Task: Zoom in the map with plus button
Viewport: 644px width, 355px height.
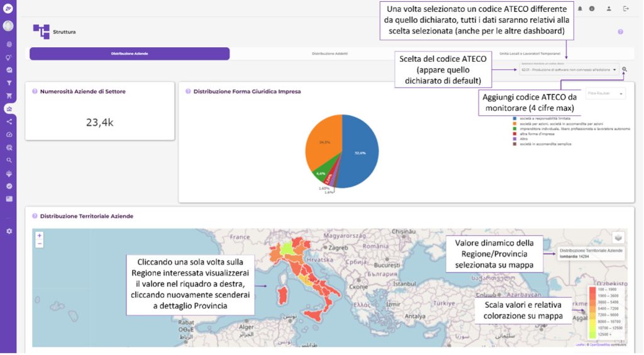Action: [x=40, y=235]
